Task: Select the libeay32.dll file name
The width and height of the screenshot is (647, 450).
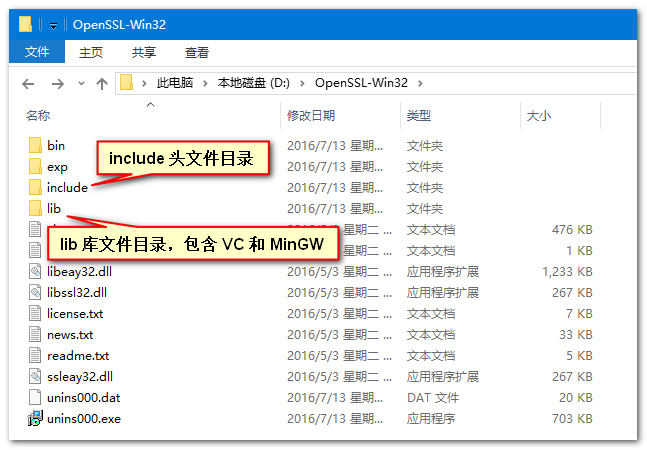Action: (79, 271)
